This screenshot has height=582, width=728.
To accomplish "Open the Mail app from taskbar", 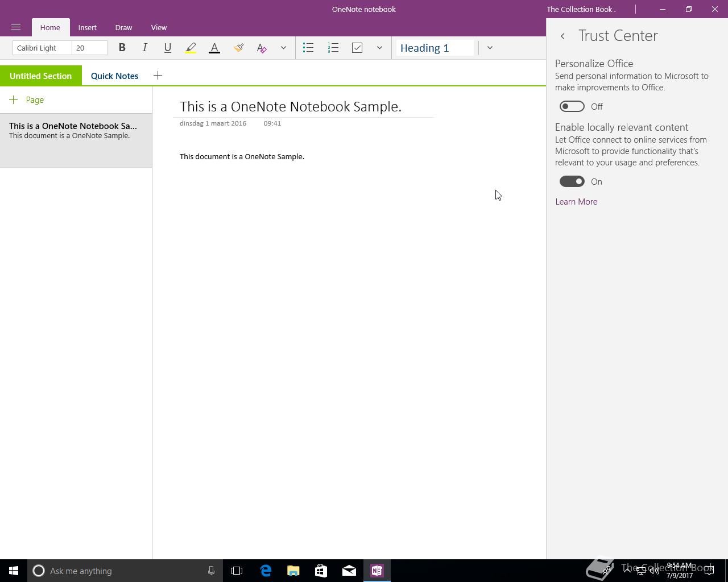I will (349, 571).
